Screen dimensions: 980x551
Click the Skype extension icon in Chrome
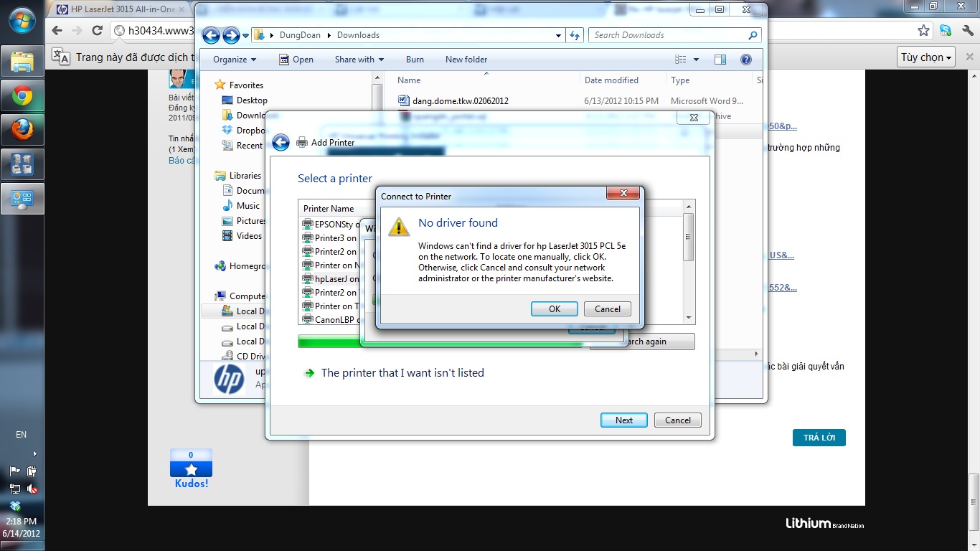[946, 31]
